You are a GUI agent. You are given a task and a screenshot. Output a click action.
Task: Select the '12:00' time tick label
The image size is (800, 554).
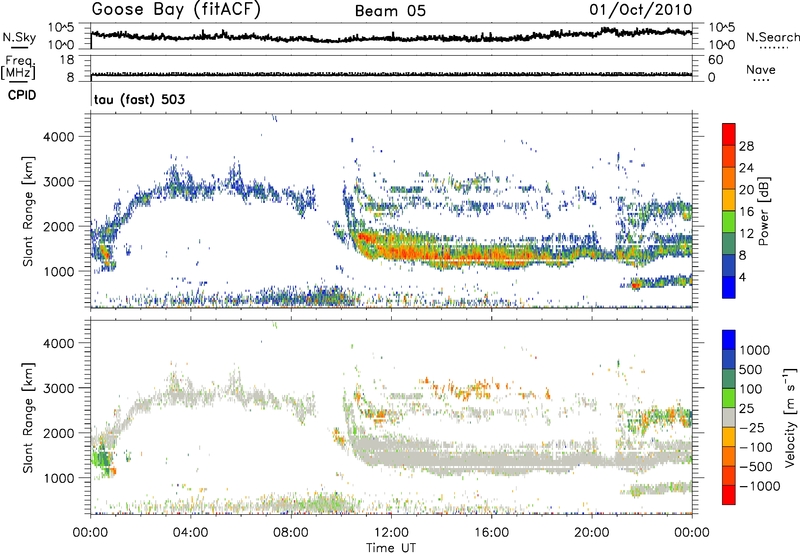pyautogui.click(x=391, y=533)
